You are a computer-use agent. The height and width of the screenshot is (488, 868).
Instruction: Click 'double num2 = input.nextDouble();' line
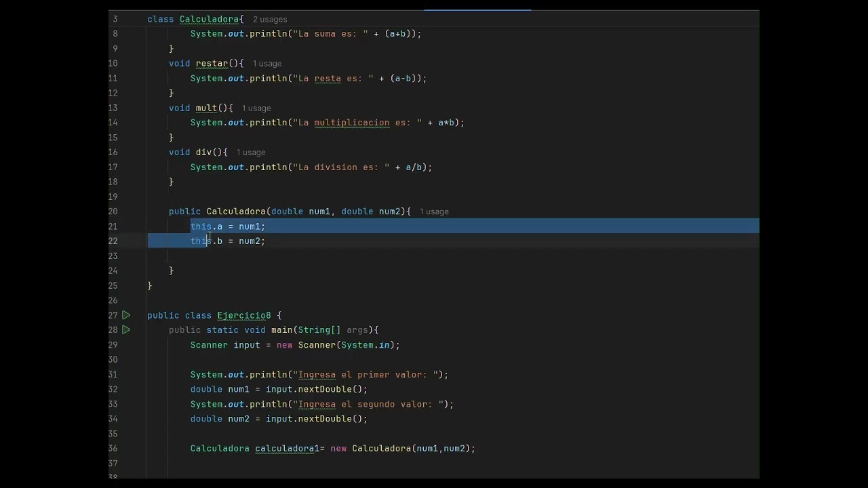pos(279,419)
